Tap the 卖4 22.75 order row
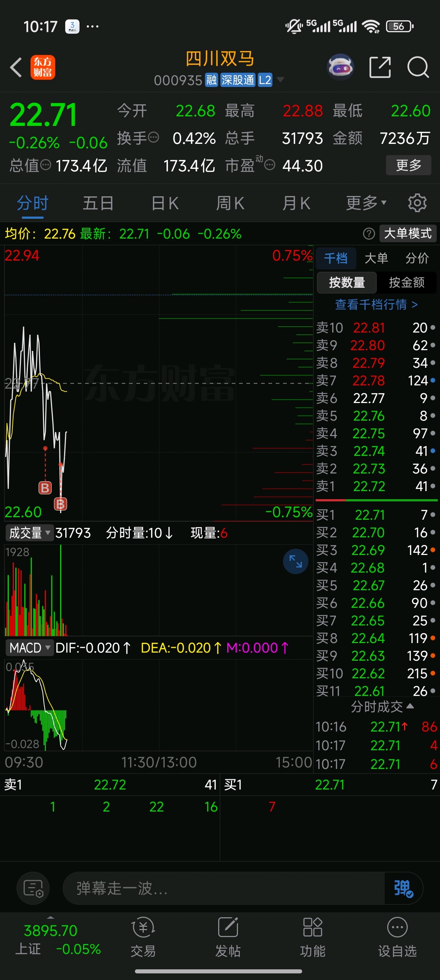The image size is (440, 980). pos(376,433)
